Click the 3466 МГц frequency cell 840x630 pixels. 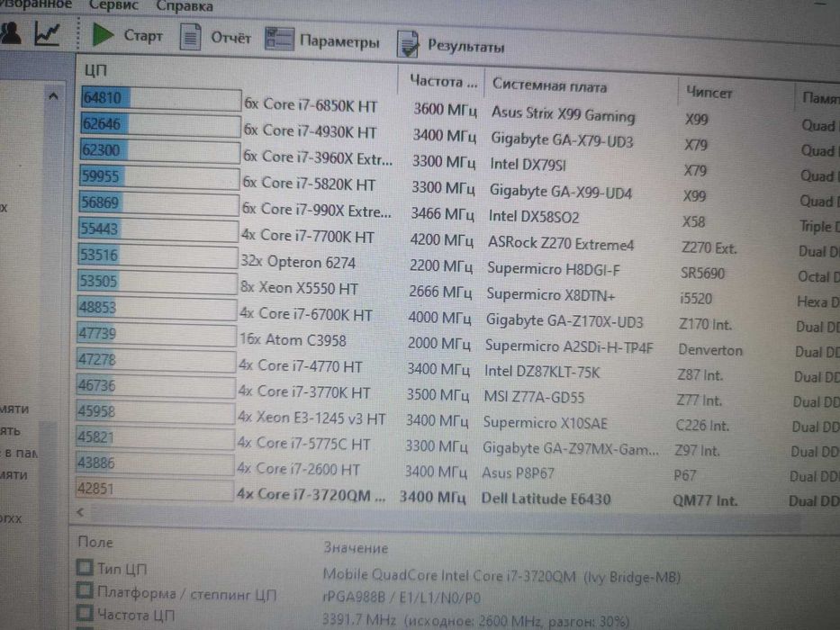442,213
